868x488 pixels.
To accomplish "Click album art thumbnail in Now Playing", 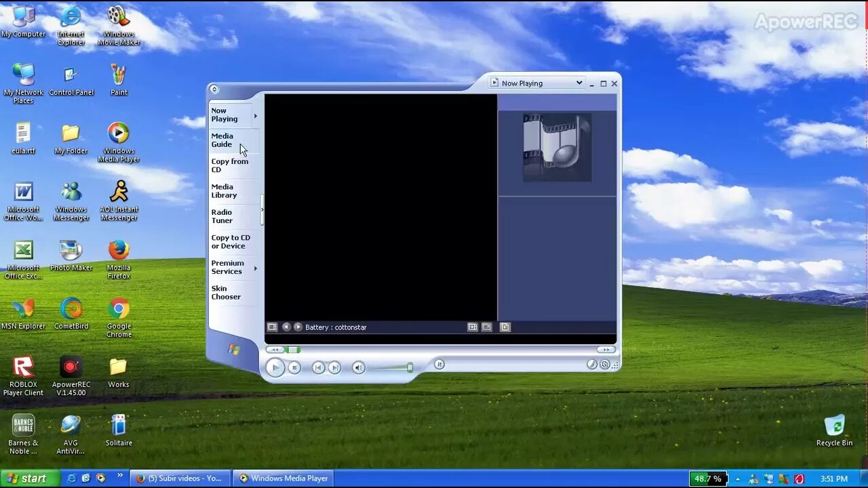I will click(557, 147).
